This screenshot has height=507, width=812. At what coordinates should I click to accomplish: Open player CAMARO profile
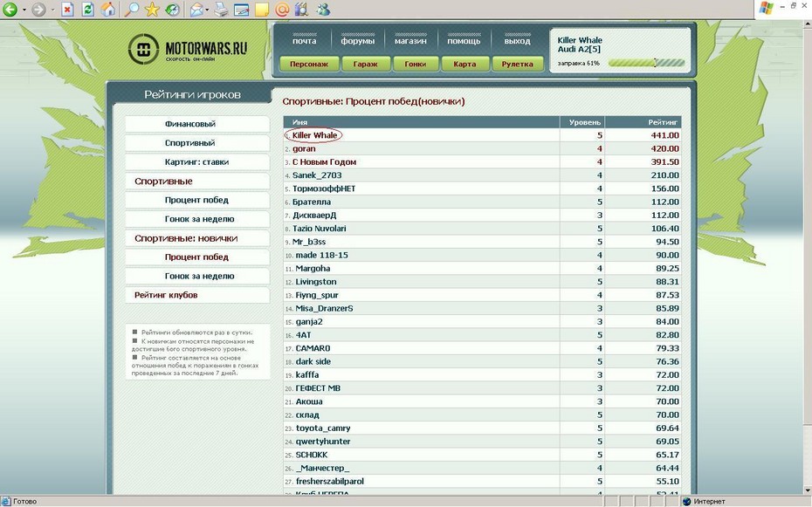[x=313, y=348]
